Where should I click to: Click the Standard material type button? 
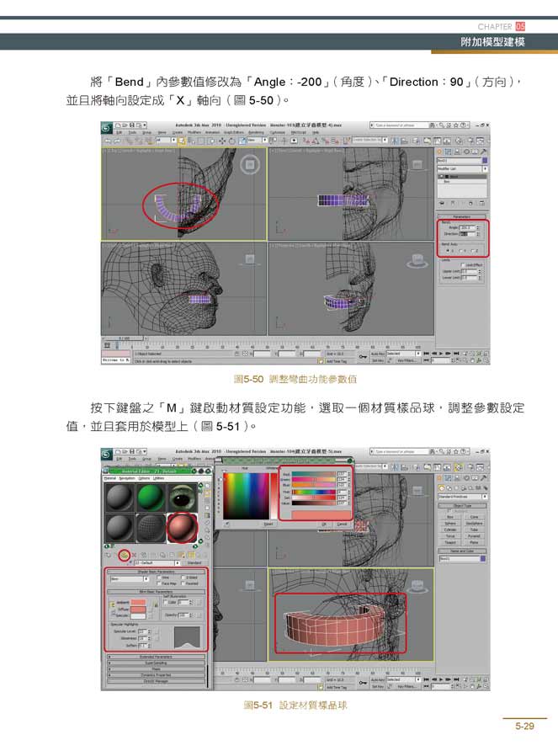[194, 562]
